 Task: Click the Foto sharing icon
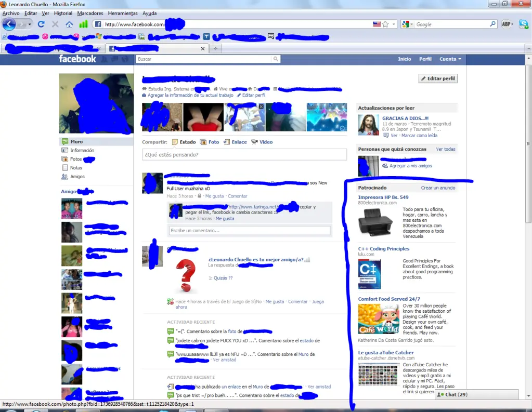tap(203, 142)
